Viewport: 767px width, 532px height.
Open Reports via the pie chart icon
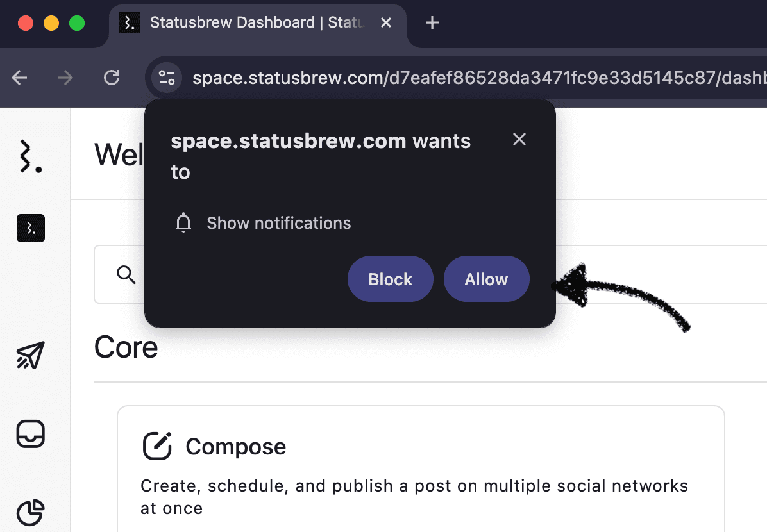tap(30, 513)
